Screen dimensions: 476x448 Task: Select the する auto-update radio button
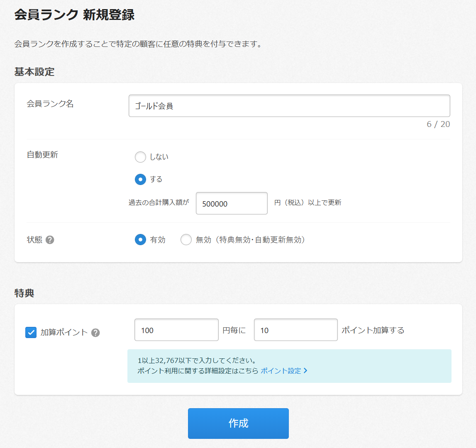(140, 179)
